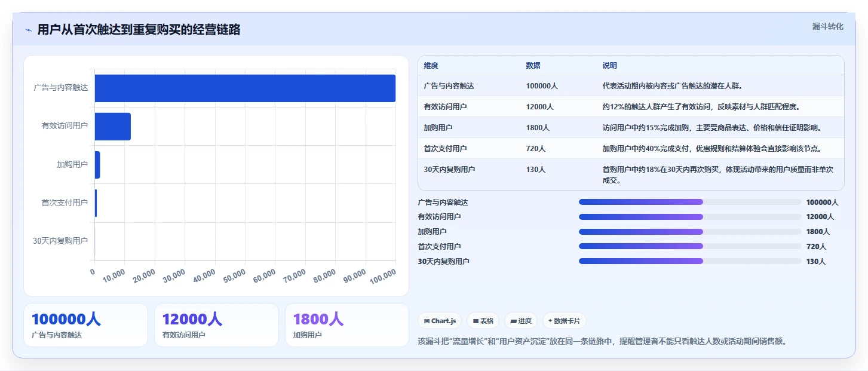
Task: Click the title 用户从首次触达到重复购买的经营链路
Action: (x=139, y=30)
